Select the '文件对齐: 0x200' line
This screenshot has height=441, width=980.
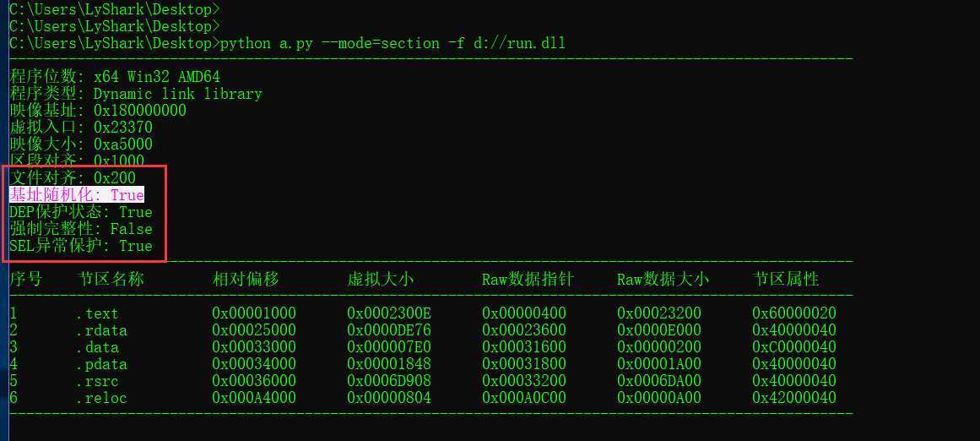coord(72,178)
